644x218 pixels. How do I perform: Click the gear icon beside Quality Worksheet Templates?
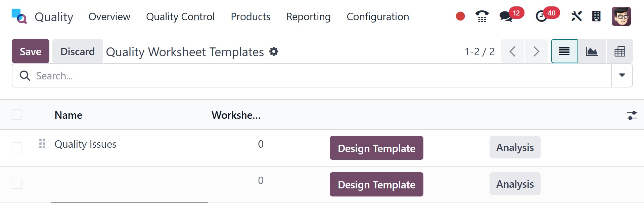(274, 52)
